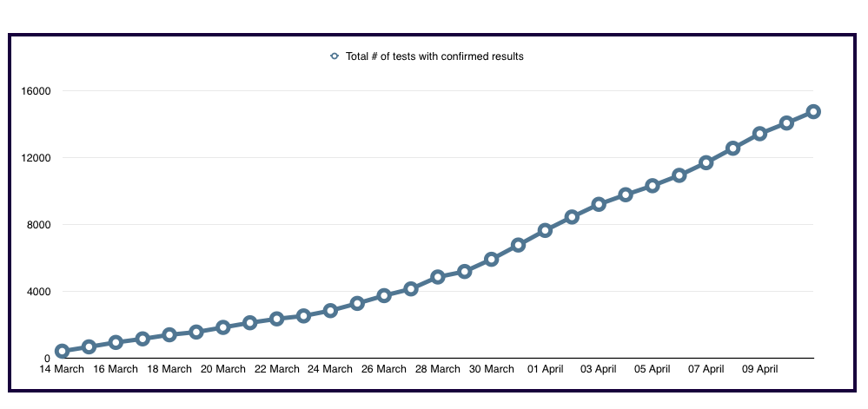Select the first data point at 14 March
This screenshot has height=409, width=868.
click(62, 351)
